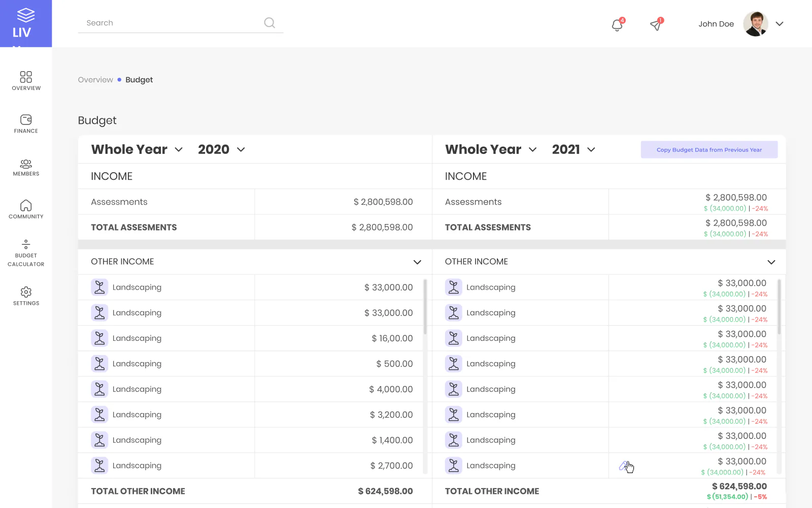This screenshot has height=508, width=812.
Task: Click the 2020 list scrollbar
Action: (425, 307)
